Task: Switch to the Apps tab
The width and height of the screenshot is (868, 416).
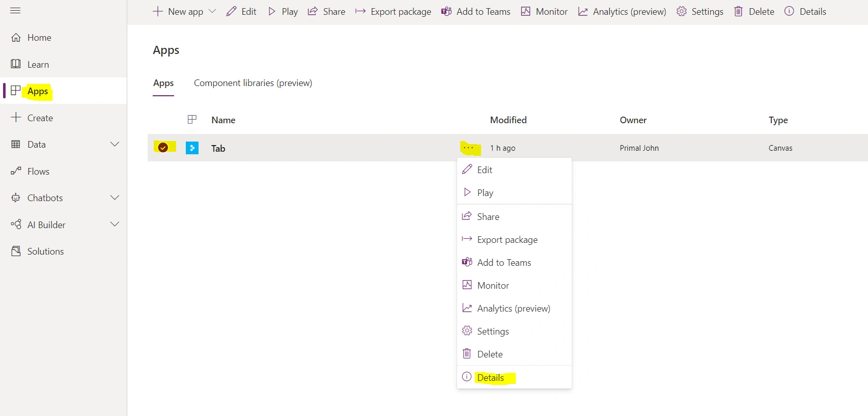Action: 163,84
